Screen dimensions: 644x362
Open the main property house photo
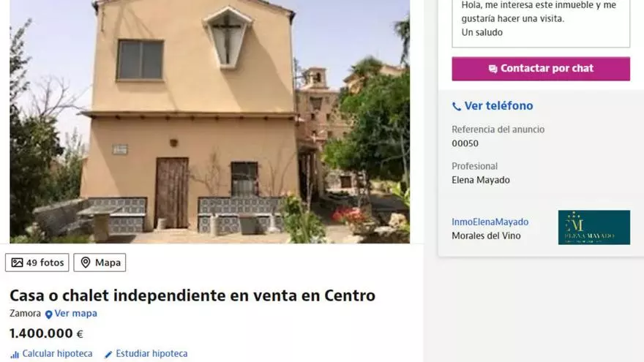pyautogui.click(x=210, y=121)
